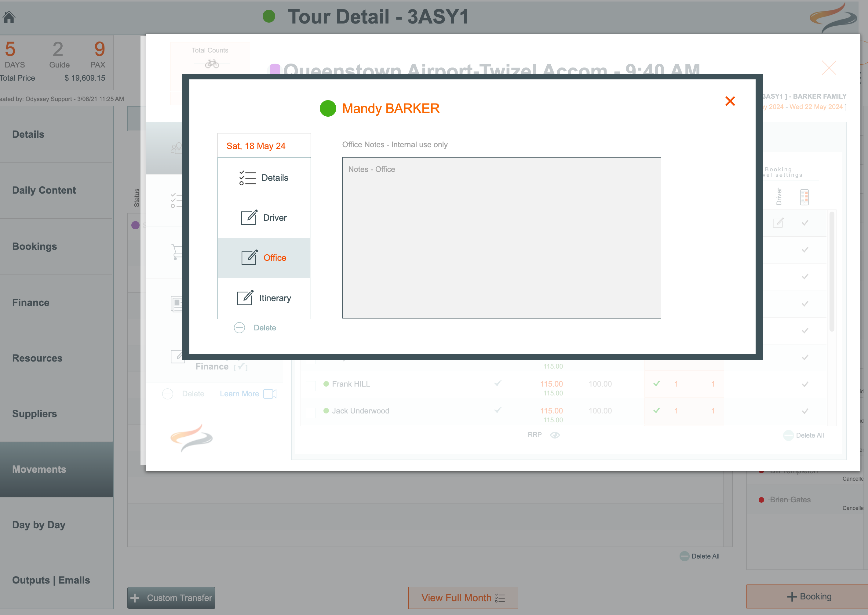Type in the Notes - Office field
The height and width of the screenshot is (615, 868).
coord(501,238)
